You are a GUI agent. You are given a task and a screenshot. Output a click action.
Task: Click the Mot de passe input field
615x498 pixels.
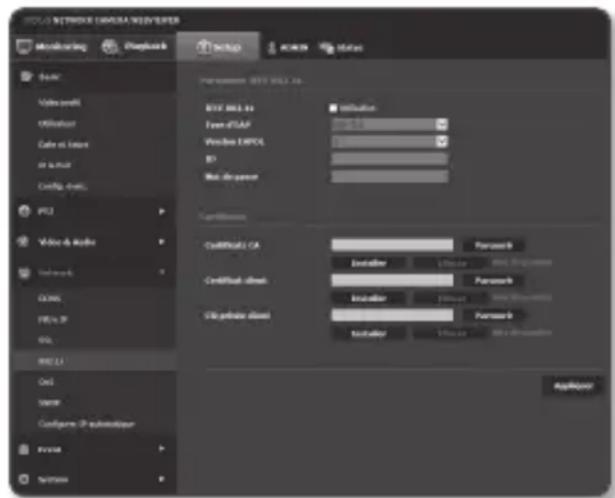tap(389, 177)
